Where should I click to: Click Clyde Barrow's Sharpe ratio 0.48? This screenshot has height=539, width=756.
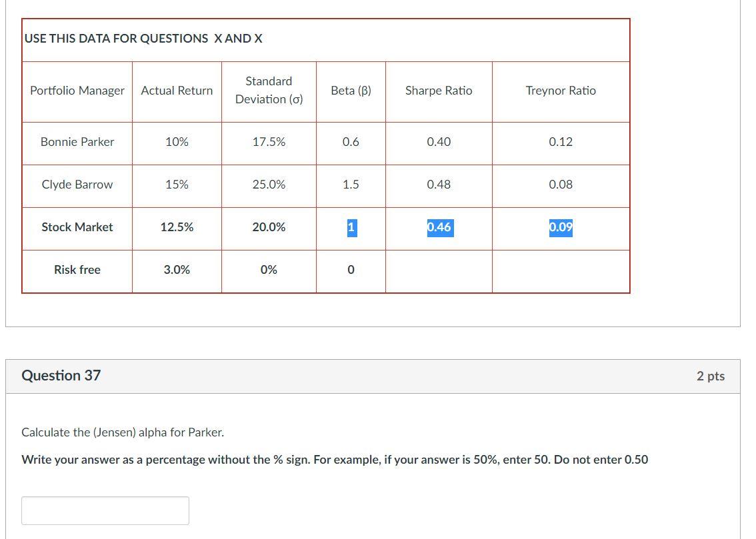(x=439, y=185)
